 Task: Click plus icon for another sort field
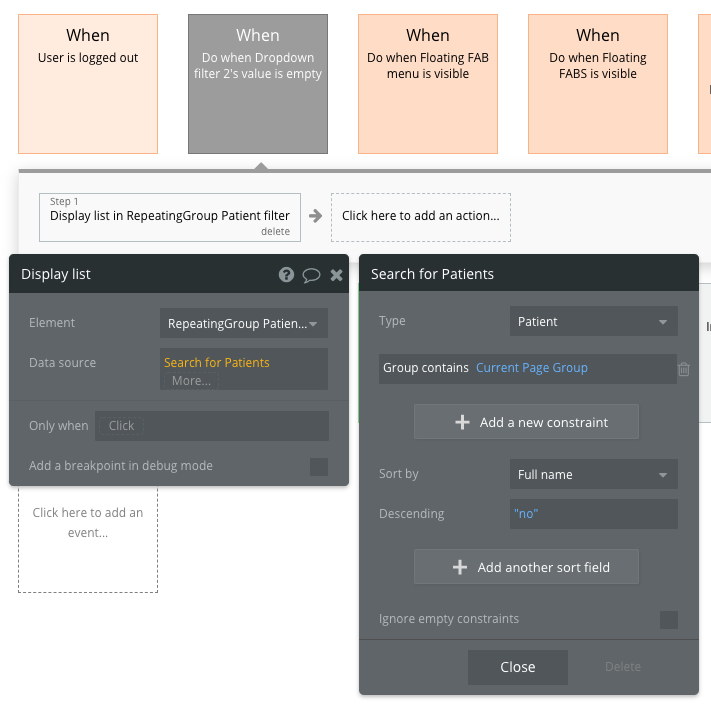point(460,567)
